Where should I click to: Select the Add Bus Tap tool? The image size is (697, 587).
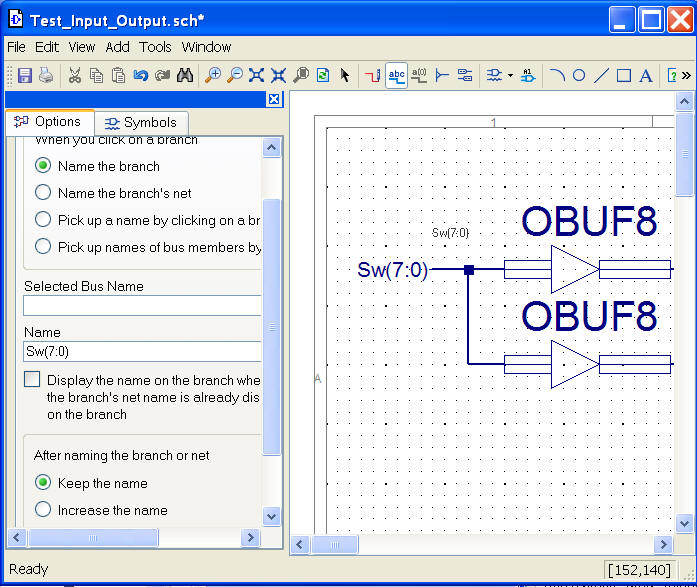[442, 76]
